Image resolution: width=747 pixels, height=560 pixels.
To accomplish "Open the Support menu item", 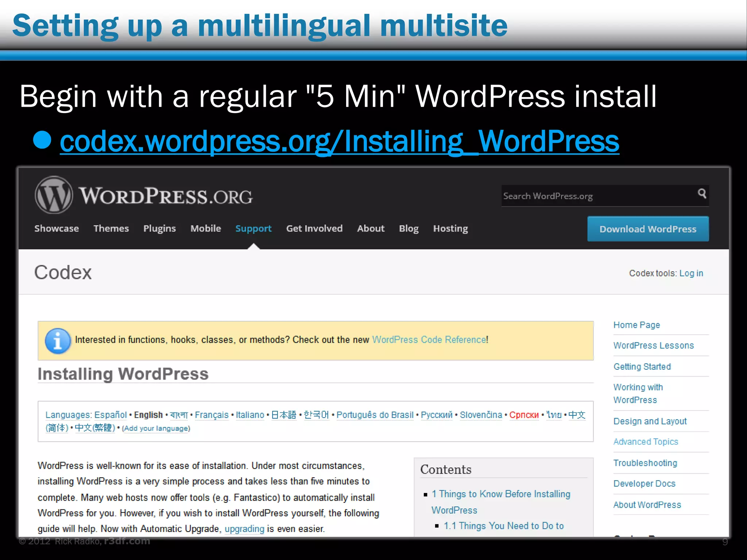I will (253, 229).
